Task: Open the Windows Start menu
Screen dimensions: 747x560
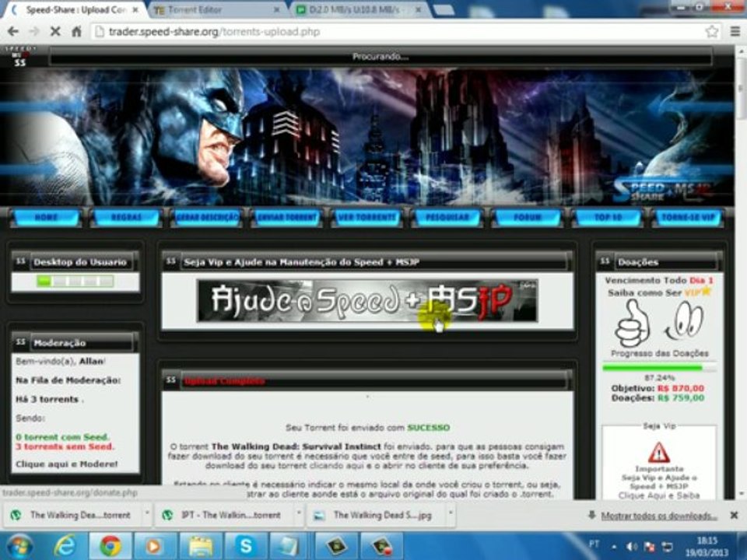Action: [x=19, y=546]
